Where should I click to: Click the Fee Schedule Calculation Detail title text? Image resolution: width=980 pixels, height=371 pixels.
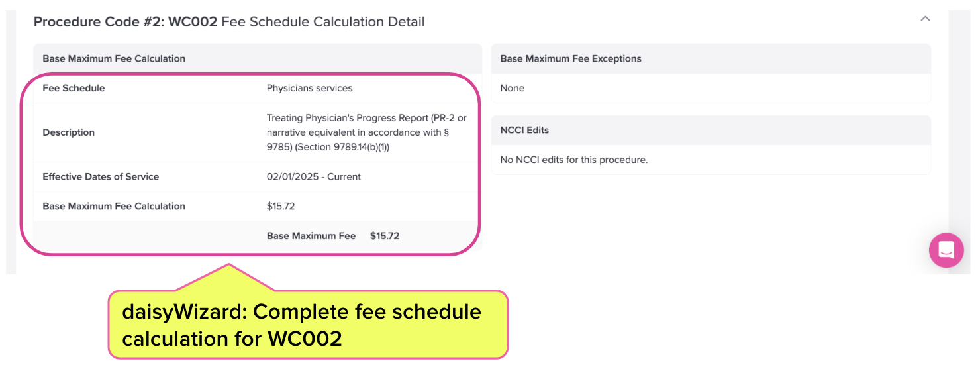pyautogui.click(x=323, y=22)
